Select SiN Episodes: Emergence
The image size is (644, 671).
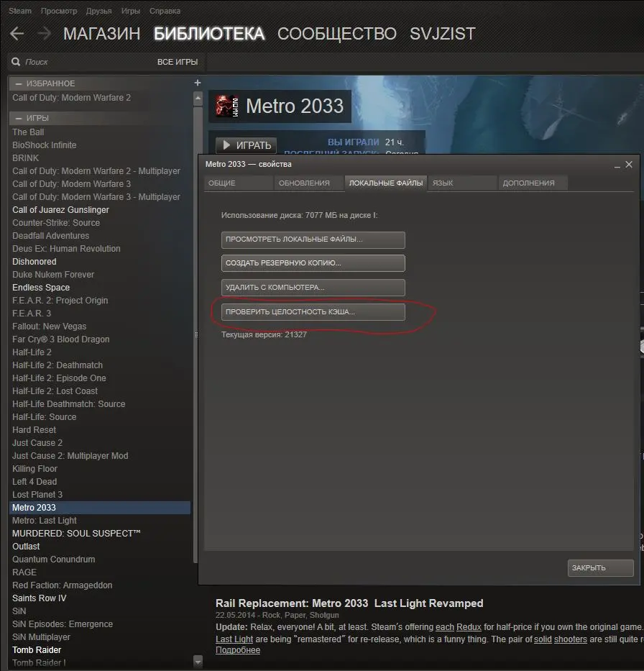tap(63, 624)
